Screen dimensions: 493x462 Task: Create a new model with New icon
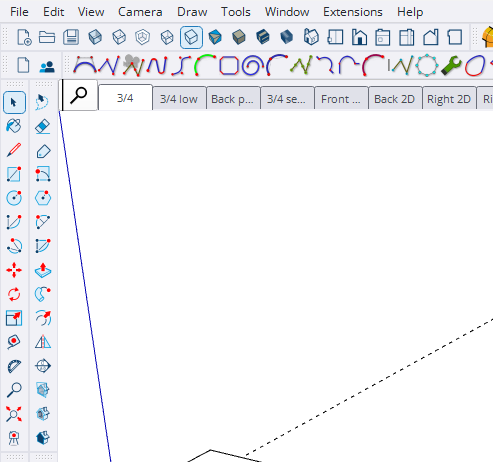point(24,37)
